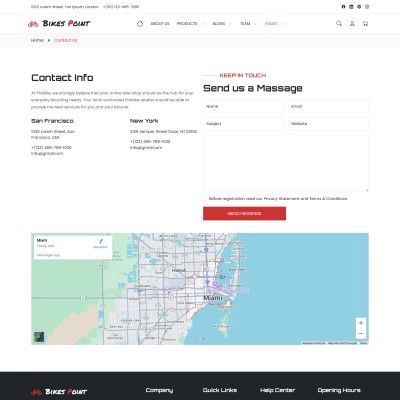Click the purple location pin near Miami

pyautogui.click(x=215, y=284)
